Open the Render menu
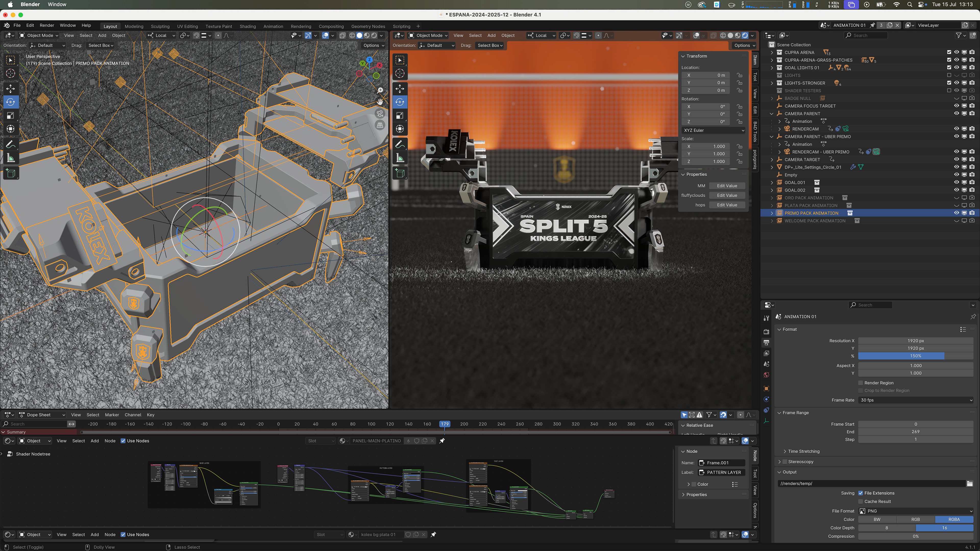Screen dimensions: 980x551 47,26
